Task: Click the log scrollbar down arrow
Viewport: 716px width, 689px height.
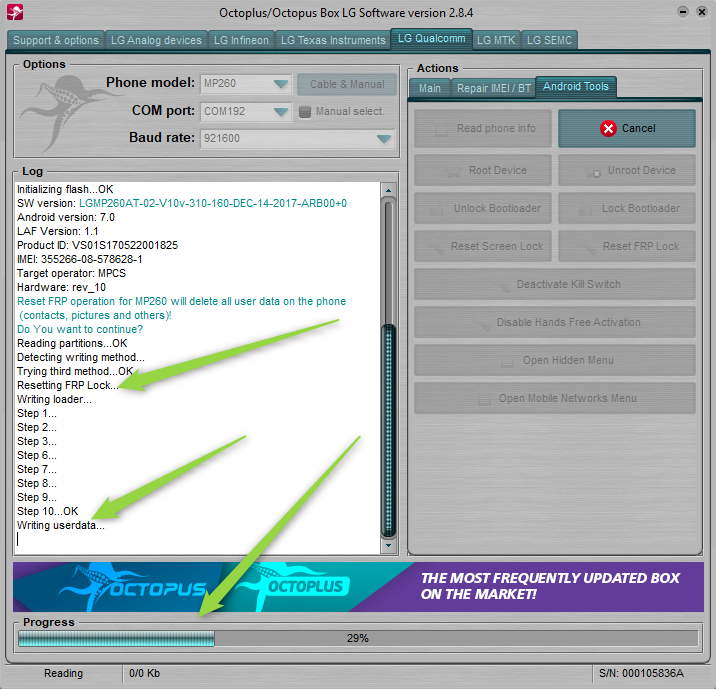Action: point(388,545)
